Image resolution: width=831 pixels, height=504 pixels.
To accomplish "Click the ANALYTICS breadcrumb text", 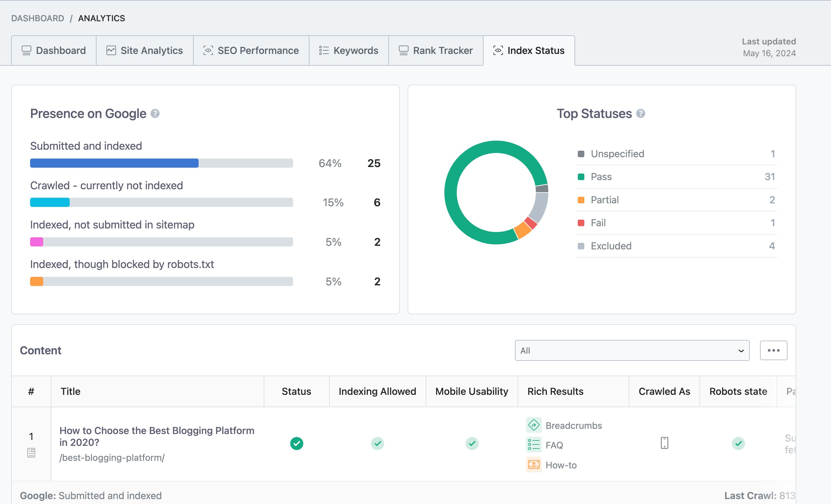I will [x=101, y=18].
